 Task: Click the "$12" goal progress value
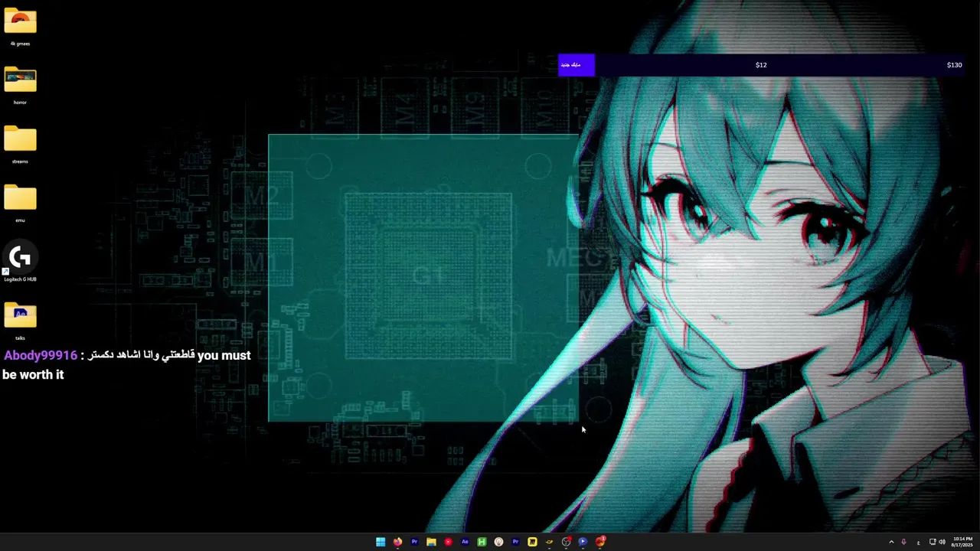point(761,65)
